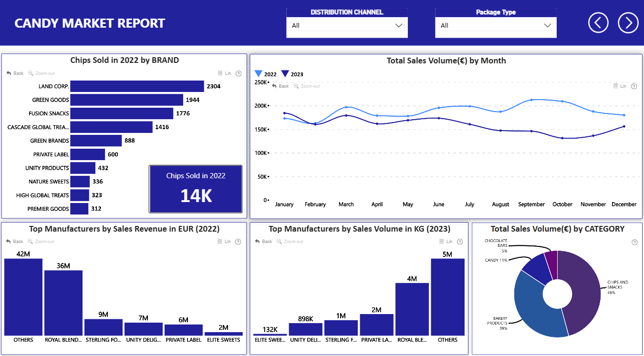Open the Package Type dropdown
The image size is (644, 356).
(496, 25)
